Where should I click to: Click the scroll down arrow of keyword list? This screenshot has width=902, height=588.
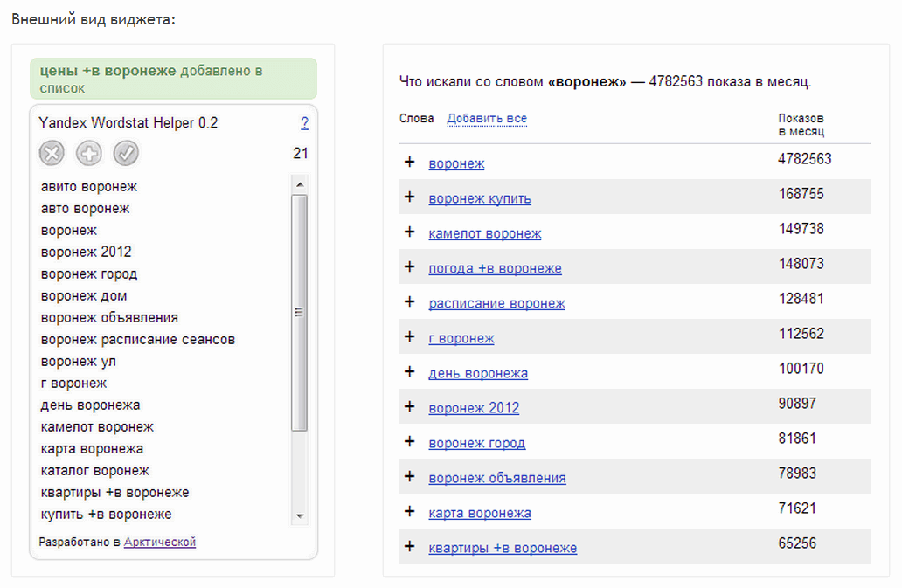coord(299,516)
